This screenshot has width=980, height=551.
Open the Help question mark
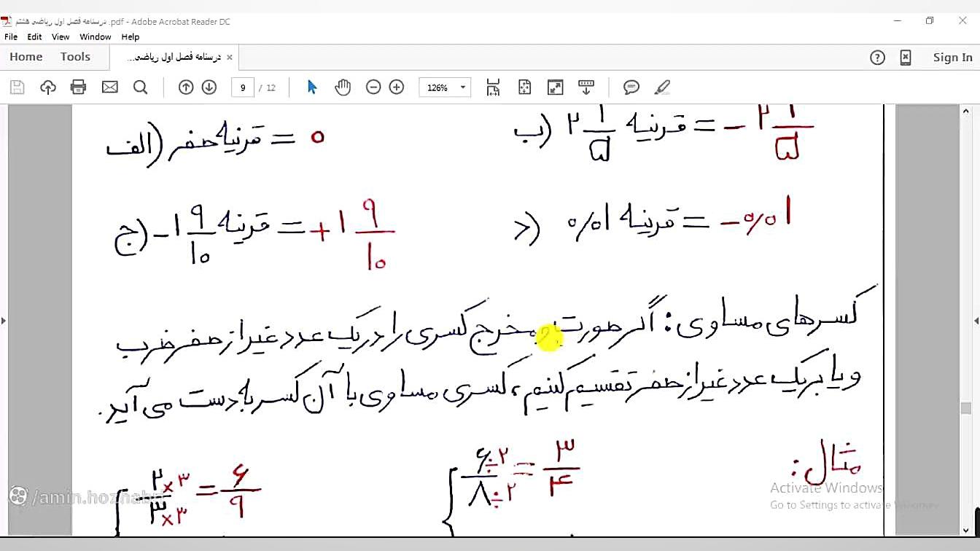click(878, 58)
